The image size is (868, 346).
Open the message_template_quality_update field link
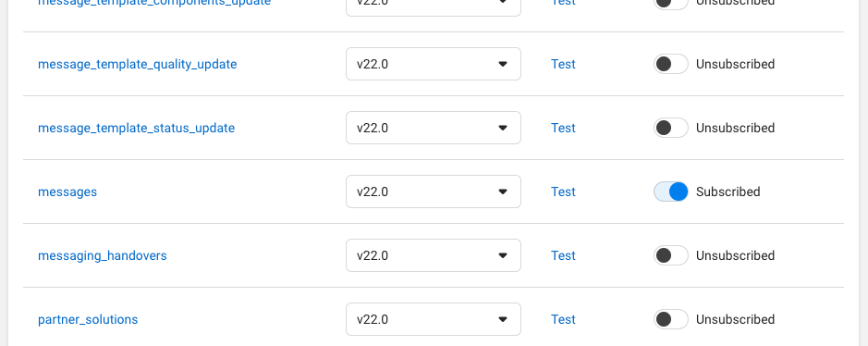(x=138, y=64)
